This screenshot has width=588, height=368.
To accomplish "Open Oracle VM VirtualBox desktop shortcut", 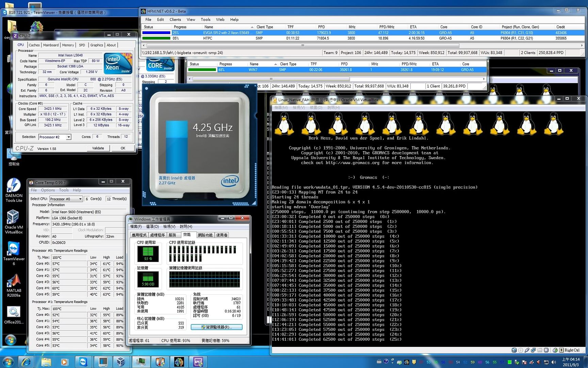I will click(14, 221).
